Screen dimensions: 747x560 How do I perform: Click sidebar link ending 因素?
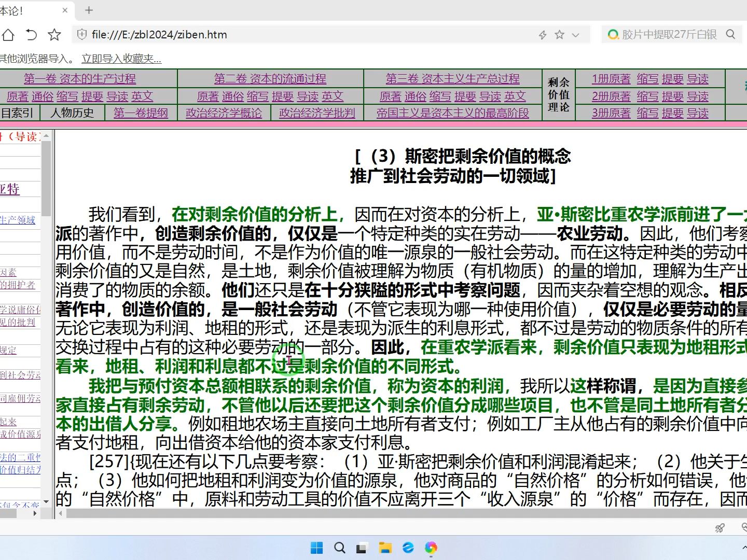pos(8,272)
